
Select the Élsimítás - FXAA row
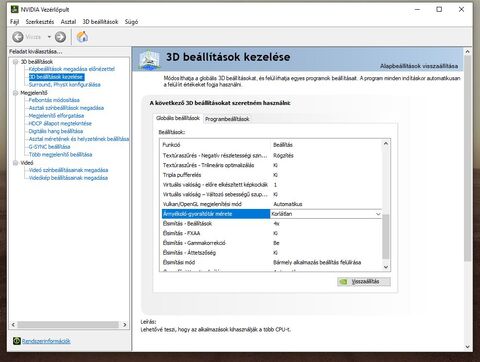[271, 233]
